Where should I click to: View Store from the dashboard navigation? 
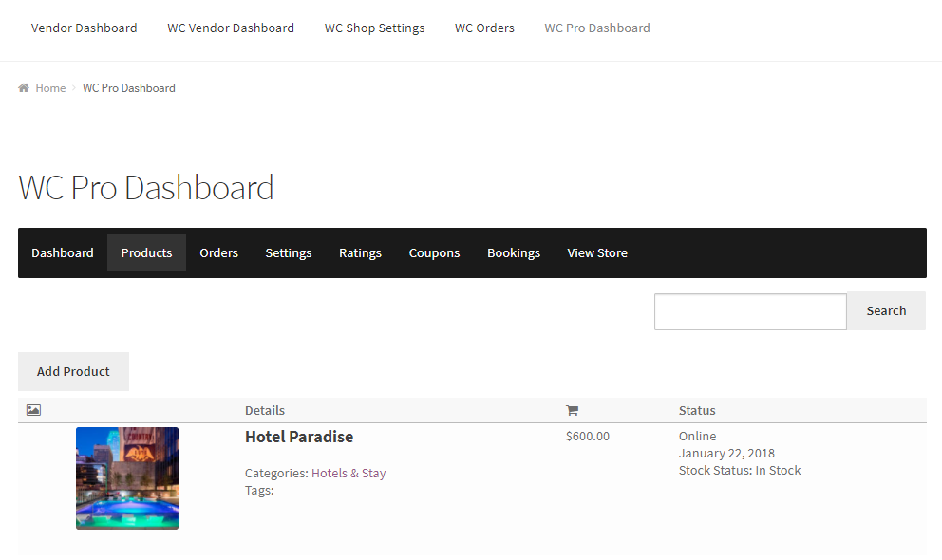[597, 252]
